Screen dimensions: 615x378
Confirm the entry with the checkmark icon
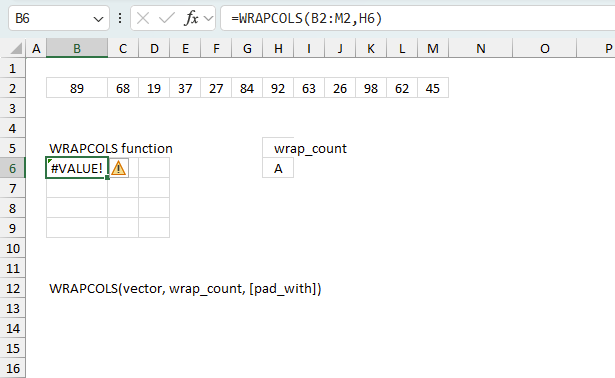point(167,18)
